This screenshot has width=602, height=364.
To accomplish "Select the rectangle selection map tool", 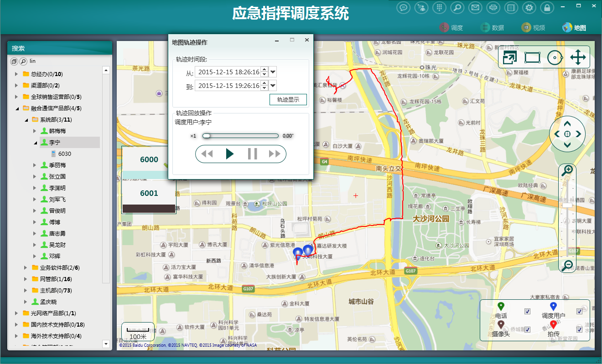I will (532, 57).
